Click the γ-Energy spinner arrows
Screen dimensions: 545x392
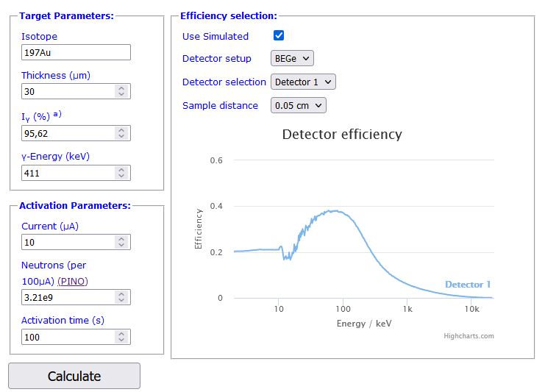point(121,173)
